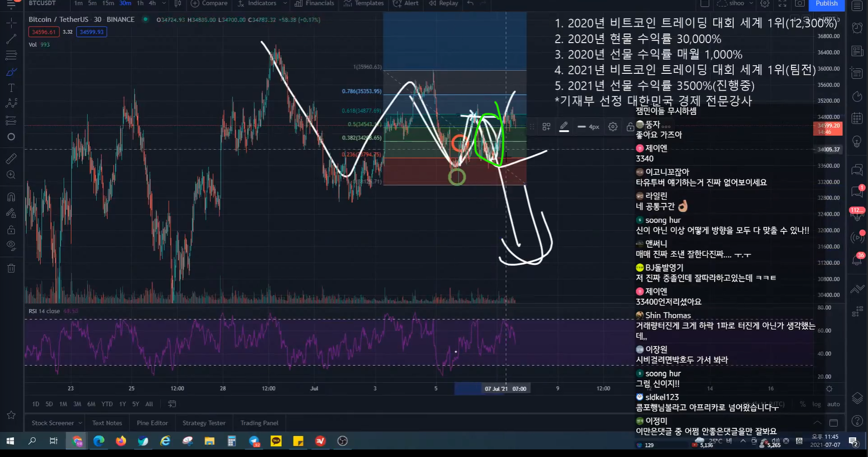Open the candle chart style selector

tap(178, 3)
